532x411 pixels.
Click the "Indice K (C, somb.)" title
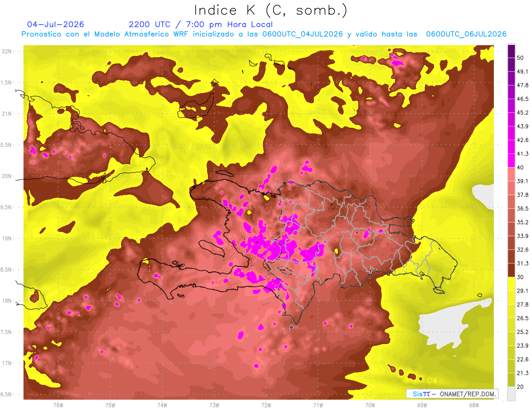pyautogui.click(x=271, y=10)
